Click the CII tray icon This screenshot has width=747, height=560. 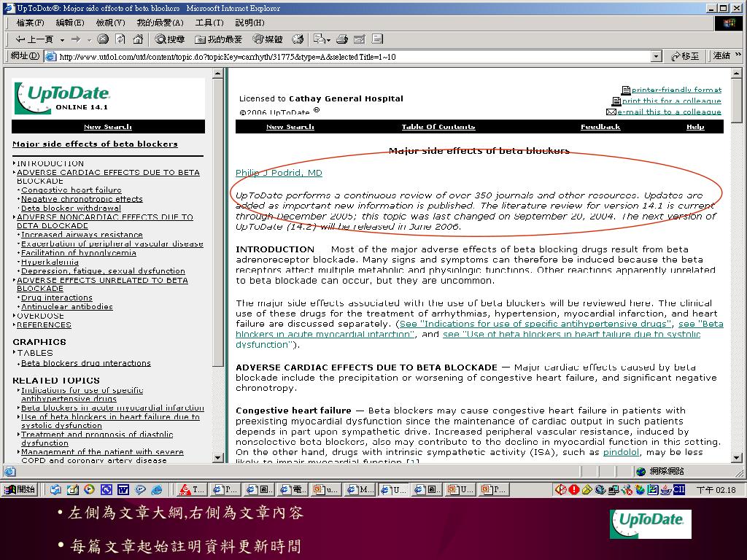pyautogui.click(x=679, y=489)
